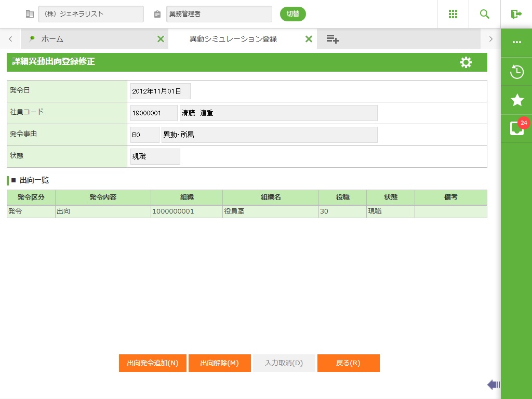Image resolution: width=532 pixels, height=399 pixels.
Task: Select the 出向 row in the 出向一覧 table
Action: 102,211
